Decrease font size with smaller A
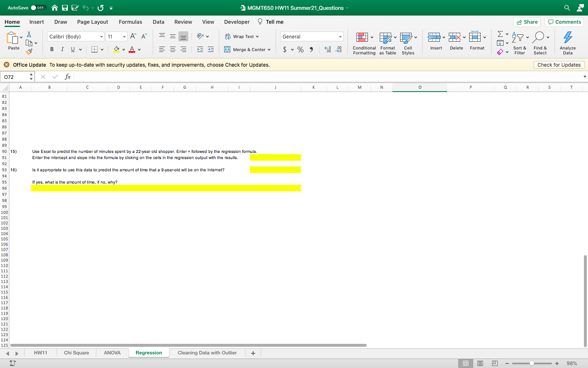The height and width of the screenshot is (368, 588). [144, 36]
